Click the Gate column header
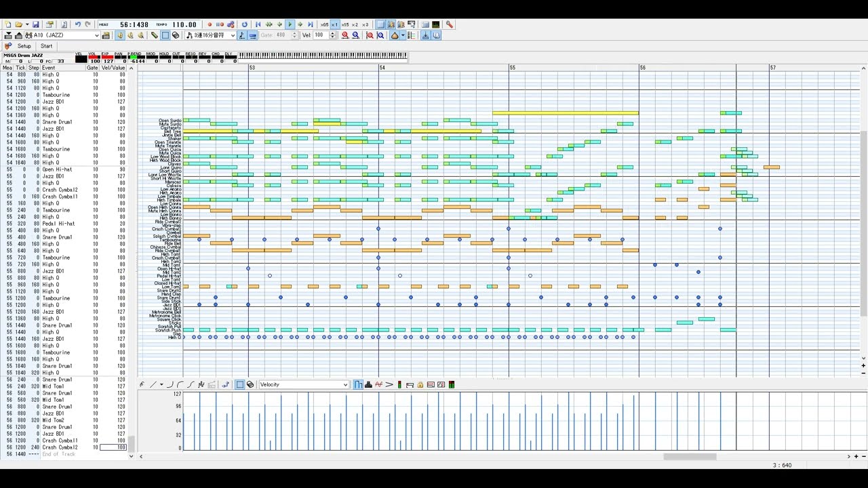 click(92, 68)
